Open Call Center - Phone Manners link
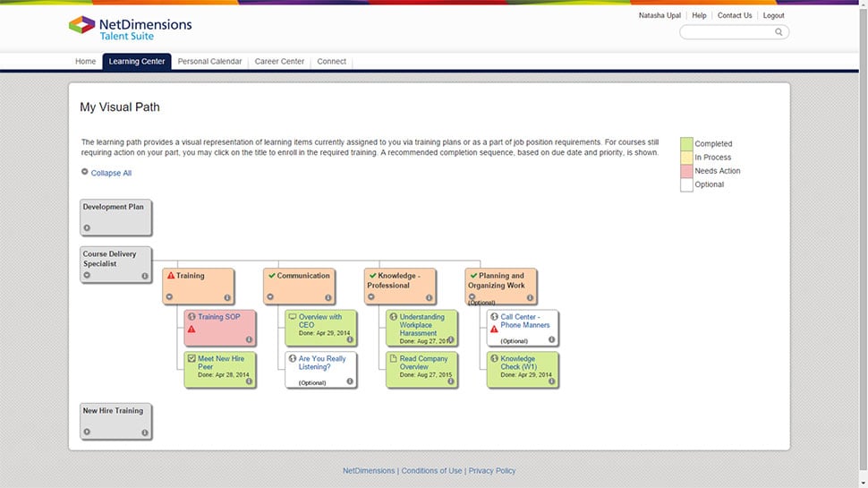Viewport: 868px width, 488px height. point(525,321)
